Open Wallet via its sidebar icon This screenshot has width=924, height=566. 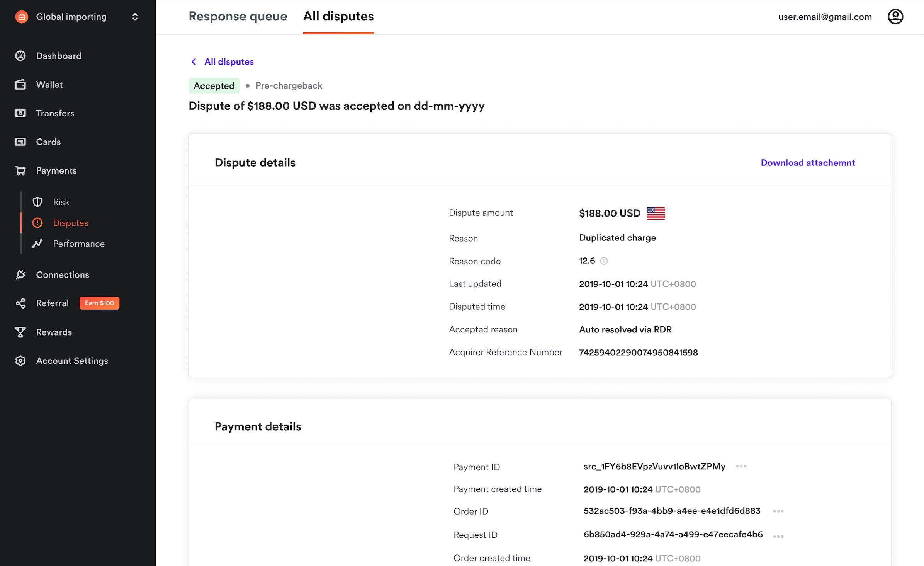click(x=20, y=84)
